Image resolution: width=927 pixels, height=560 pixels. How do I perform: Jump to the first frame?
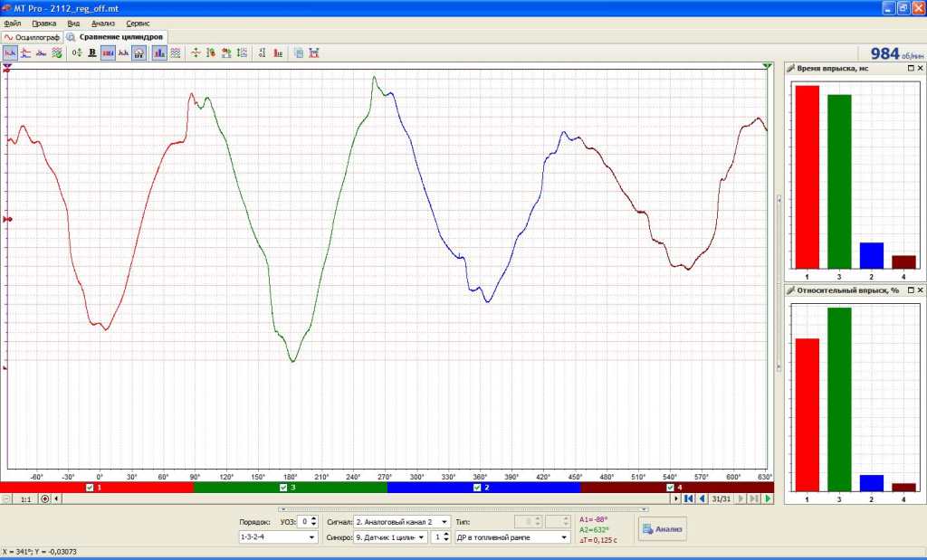(x=689, y=498)
